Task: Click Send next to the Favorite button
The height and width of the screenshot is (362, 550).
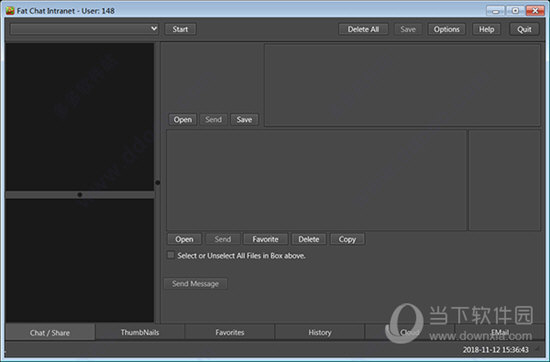Action: tap(223, 239)
